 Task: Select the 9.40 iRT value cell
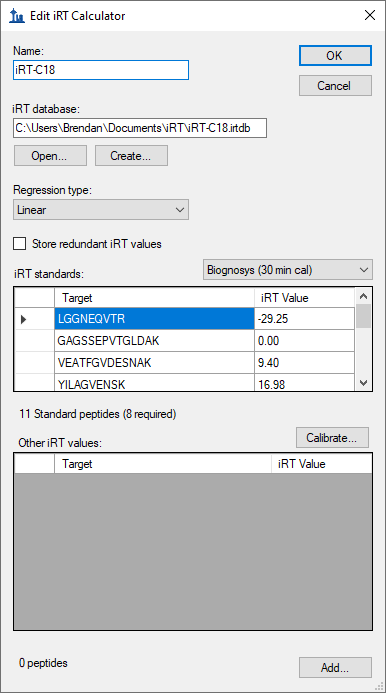304,363
